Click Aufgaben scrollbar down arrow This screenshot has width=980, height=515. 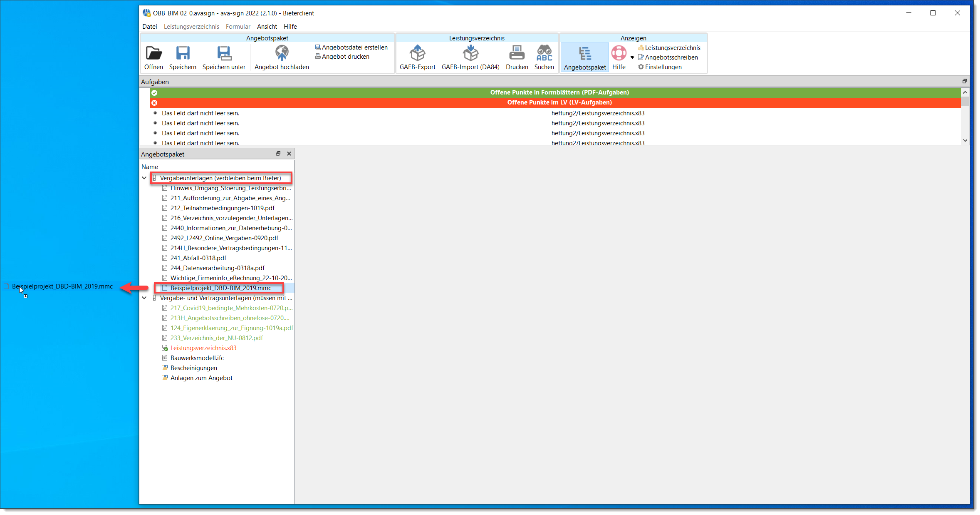tap(965, 140)
